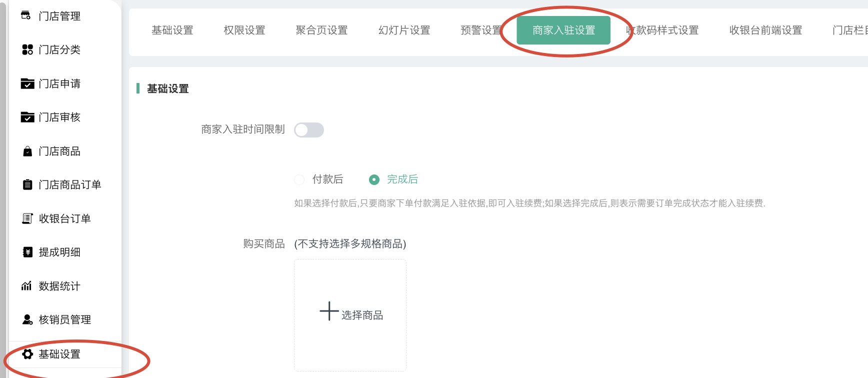Viewport: 868px width, 378px height.
Task: Toggle the 商家入驻时间限制 switch
Action: pyautogui.click(x=309, y=130)
